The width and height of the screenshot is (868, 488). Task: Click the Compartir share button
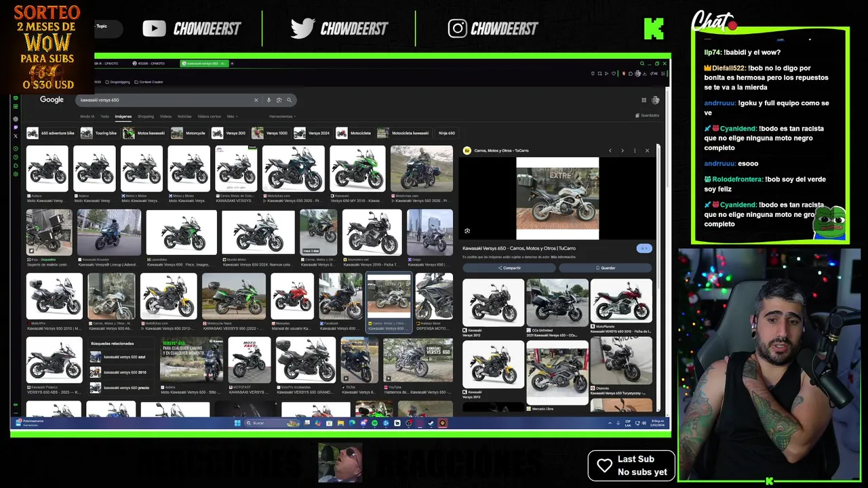509,268
